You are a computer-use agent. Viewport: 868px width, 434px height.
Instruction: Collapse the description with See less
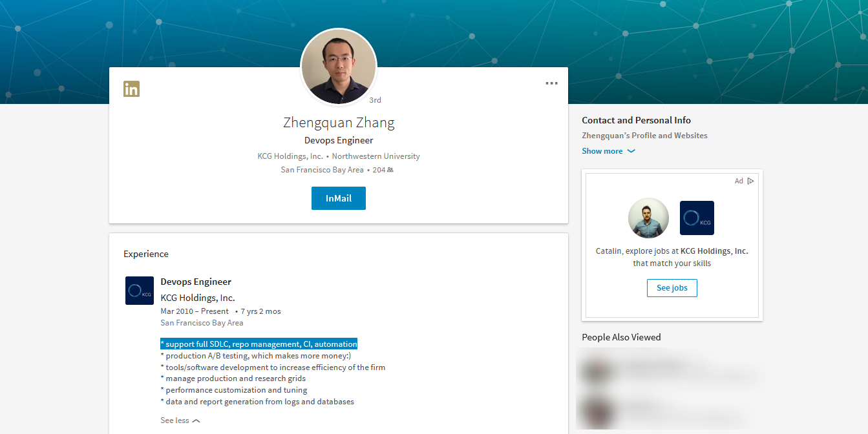pyautogui.click(x=180, y=420)
